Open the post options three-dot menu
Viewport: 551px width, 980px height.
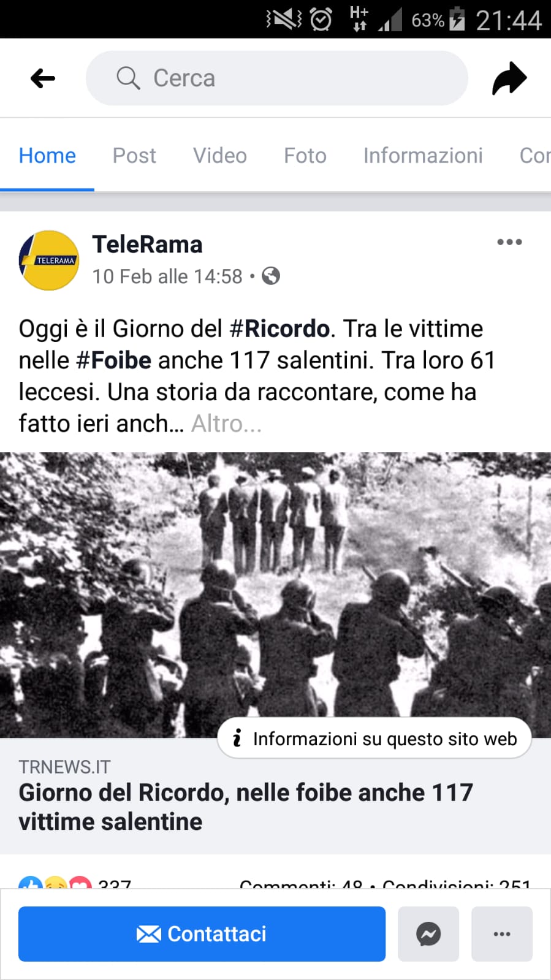click(x=509, y=242)
